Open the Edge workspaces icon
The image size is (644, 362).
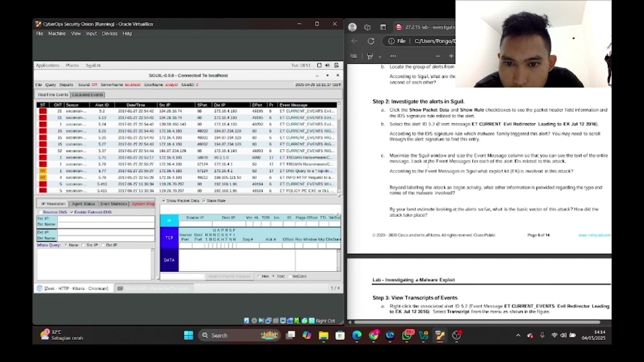367,27
